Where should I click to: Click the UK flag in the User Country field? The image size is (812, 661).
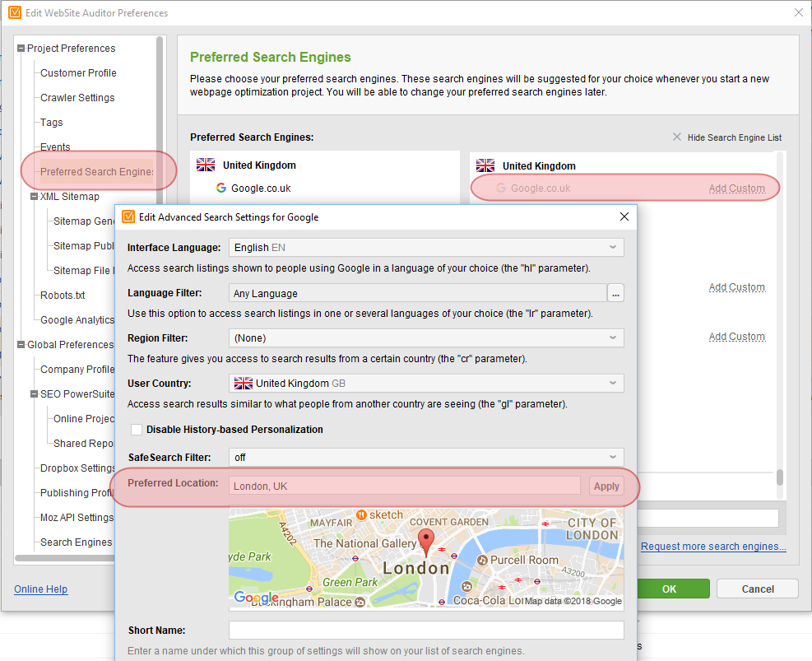coord(244,384)
